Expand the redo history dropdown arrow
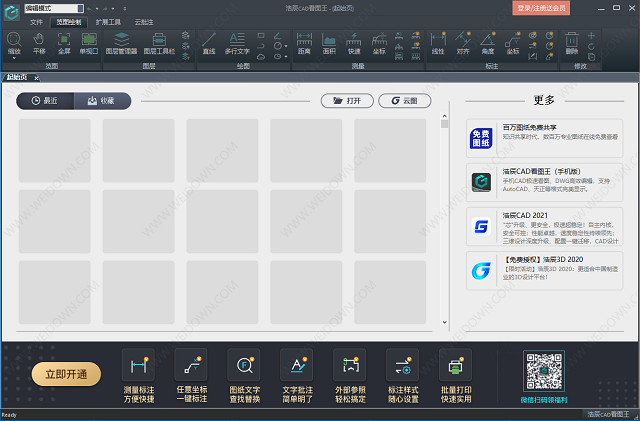The height and width of the screenshot is (421, 640). (x=113, y=9)
